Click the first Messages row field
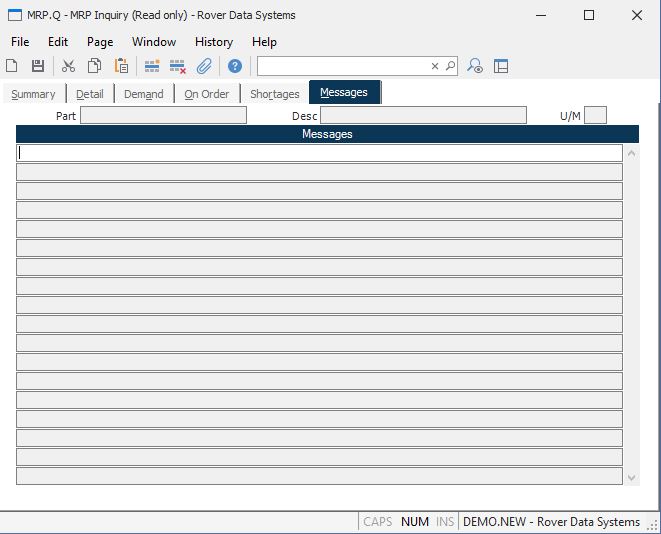661x534 pixels. pyautogui.click(x=319, y=153)
